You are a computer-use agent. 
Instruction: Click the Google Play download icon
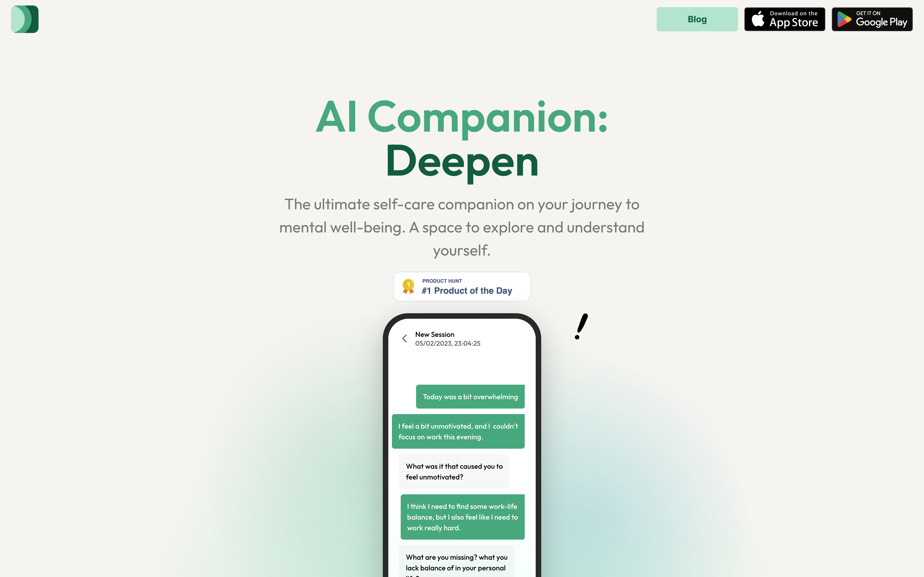872,19
